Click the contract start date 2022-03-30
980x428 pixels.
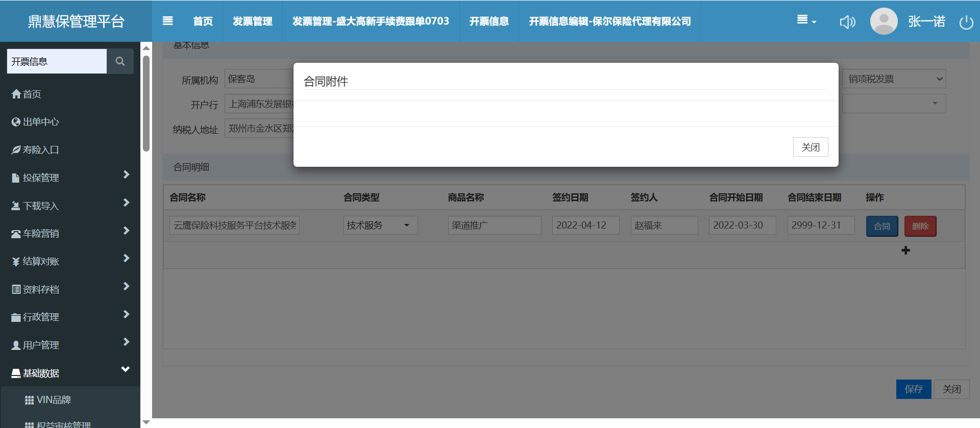(743, 225)
